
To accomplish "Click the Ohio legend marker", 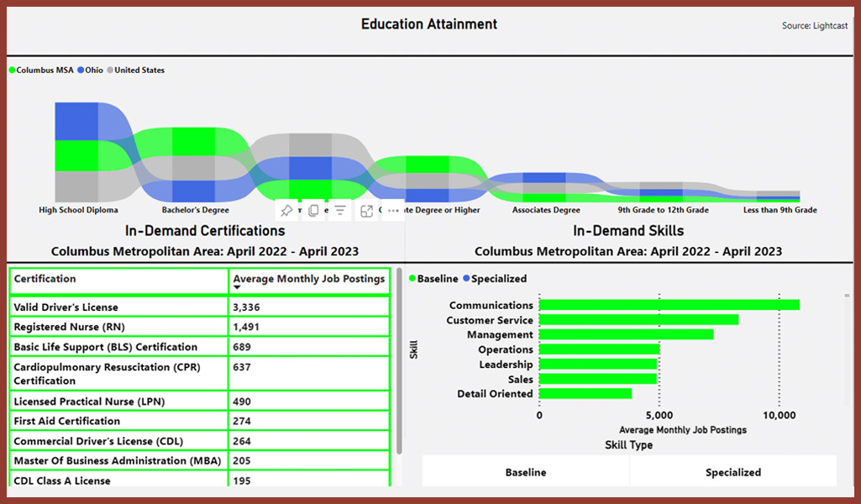I will click(x=81, y=71).
